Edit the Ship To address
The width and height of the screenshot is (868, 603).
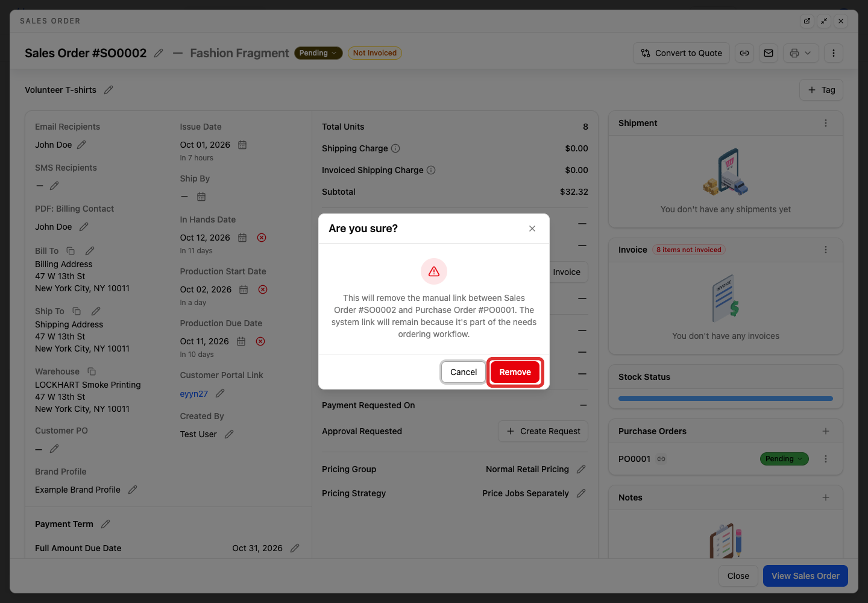point(96,311)
